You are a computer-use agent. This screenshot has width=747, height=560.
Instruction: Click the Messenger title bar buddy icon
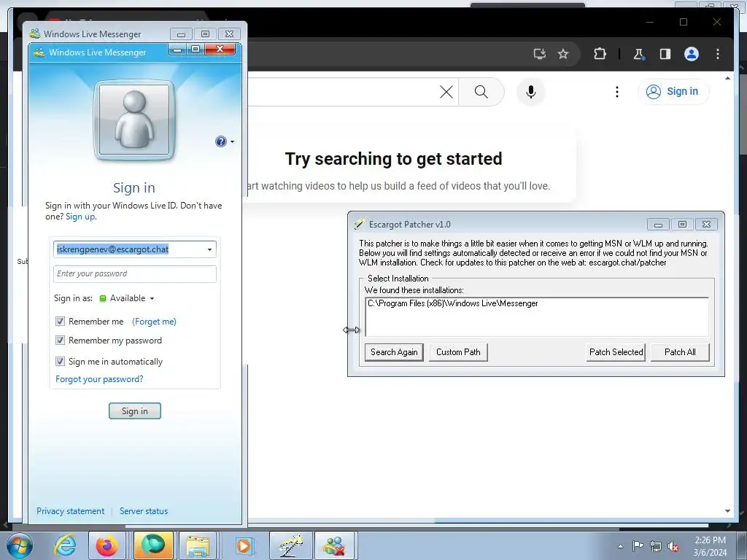[x=39, y=52]
